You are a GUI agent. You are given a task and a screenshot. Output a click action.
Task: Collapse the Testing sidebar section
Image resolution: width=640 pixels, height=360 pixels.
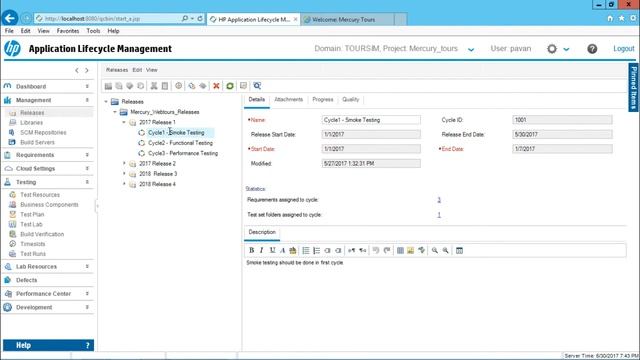click(87, 182)
